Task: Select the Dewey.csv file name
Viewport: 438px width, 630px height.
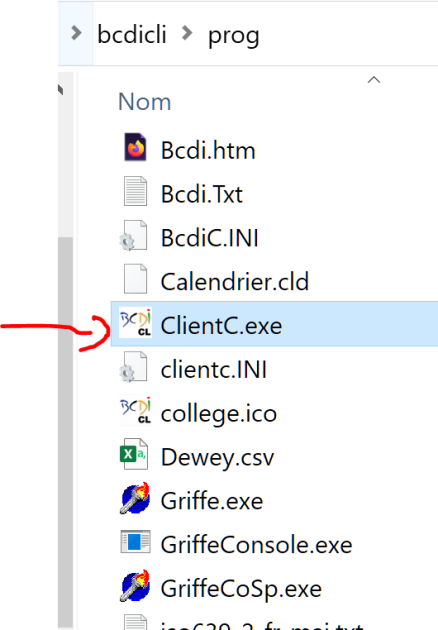Action: (x=217, y=458)
